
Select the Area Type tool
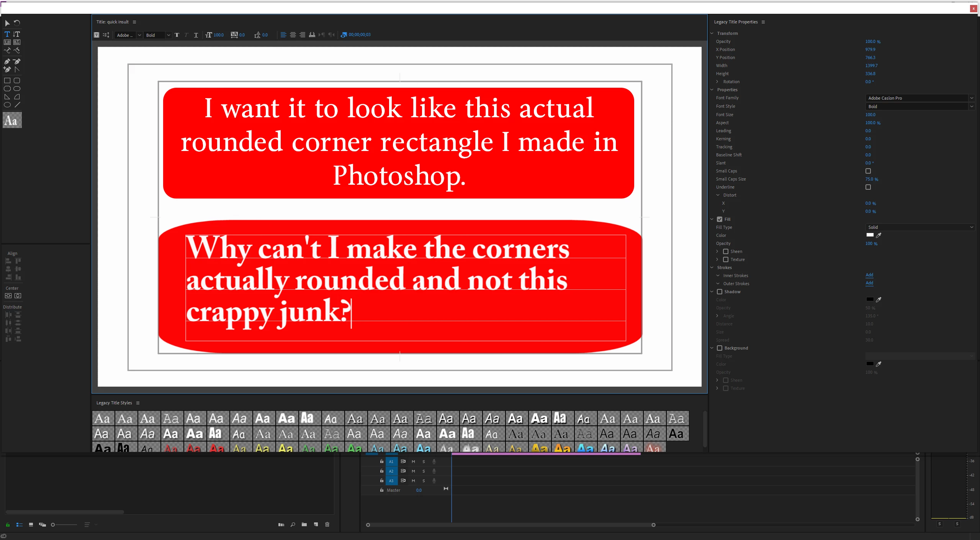(x=7, y=42)
